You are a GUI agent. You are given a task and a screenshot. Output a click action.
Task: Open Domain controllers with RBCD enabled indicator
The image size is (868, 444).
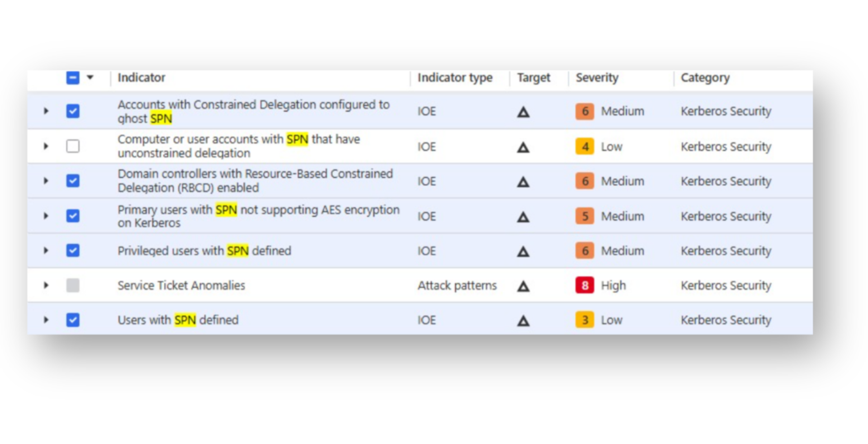255,181
